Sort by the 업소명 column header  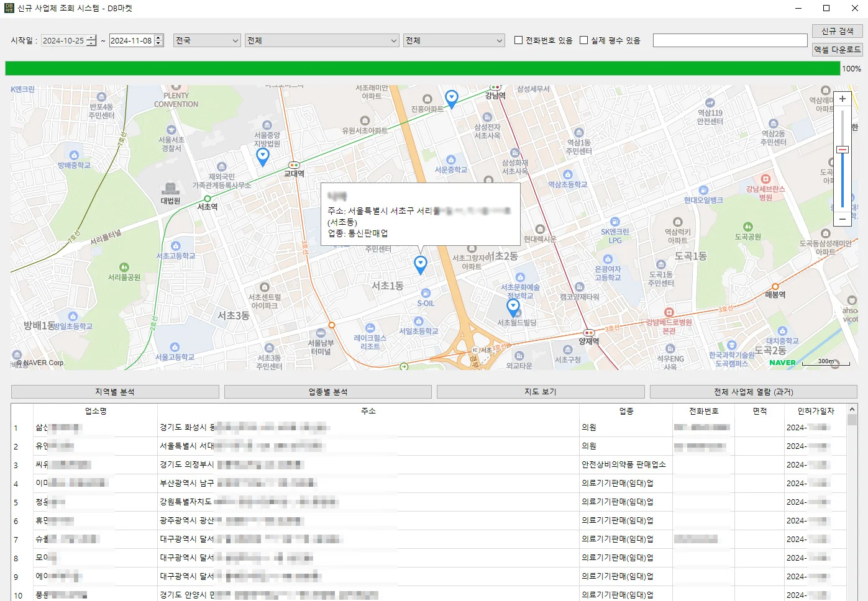point(96,411)
